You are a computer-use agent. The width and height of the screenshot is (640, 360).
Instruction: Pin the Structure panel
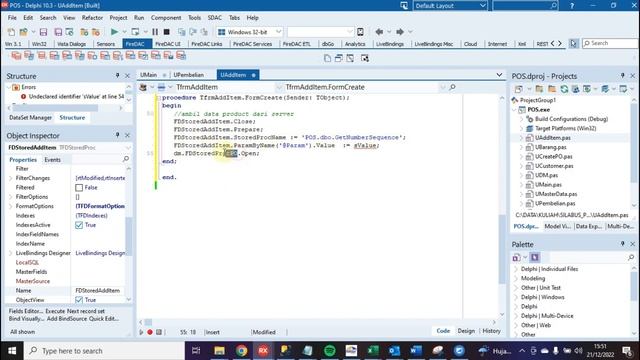click(x=118, y=76)
